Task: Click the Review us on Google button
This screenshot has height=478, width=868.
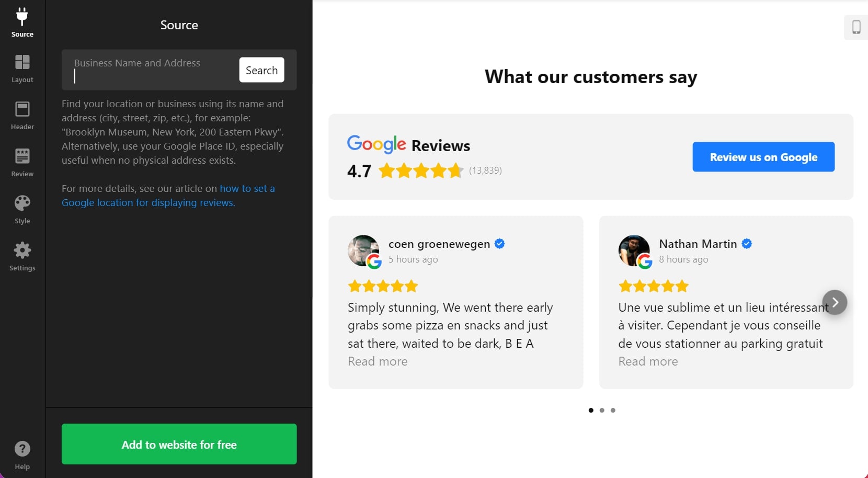Action: (763, 157)
